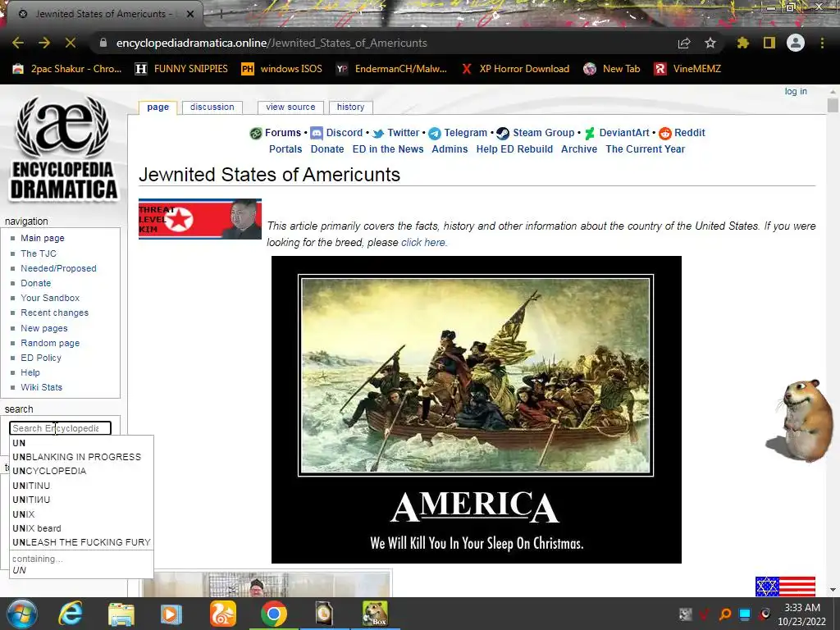Open Needed/Proposed navigation link

[x=58, y=268]
